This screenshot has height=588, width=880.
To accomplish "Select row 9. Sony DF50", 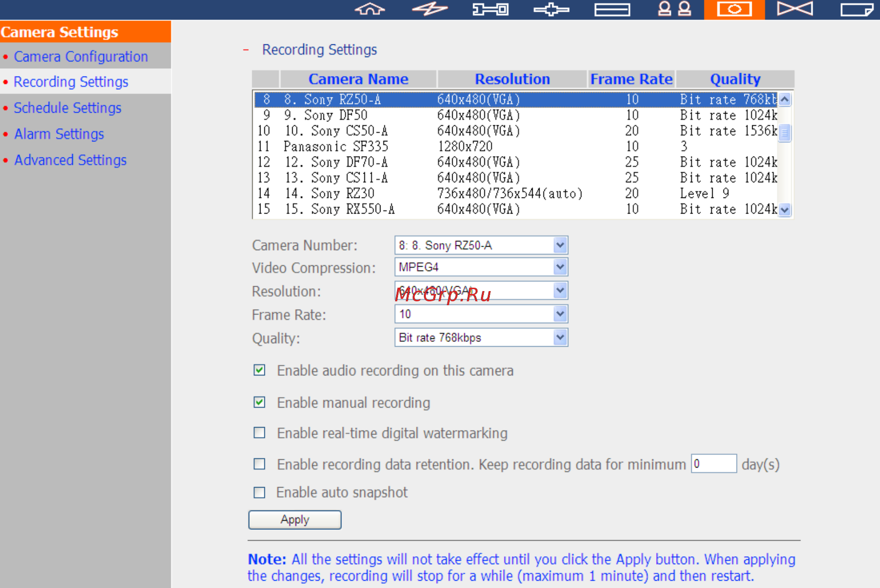I will click(x=516, y=115).
